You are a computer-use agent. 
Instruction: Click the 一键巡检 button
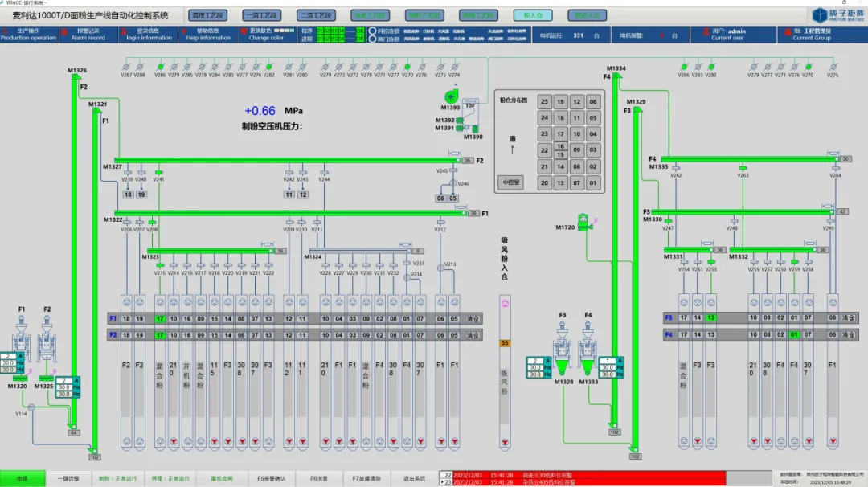[68, 478]
